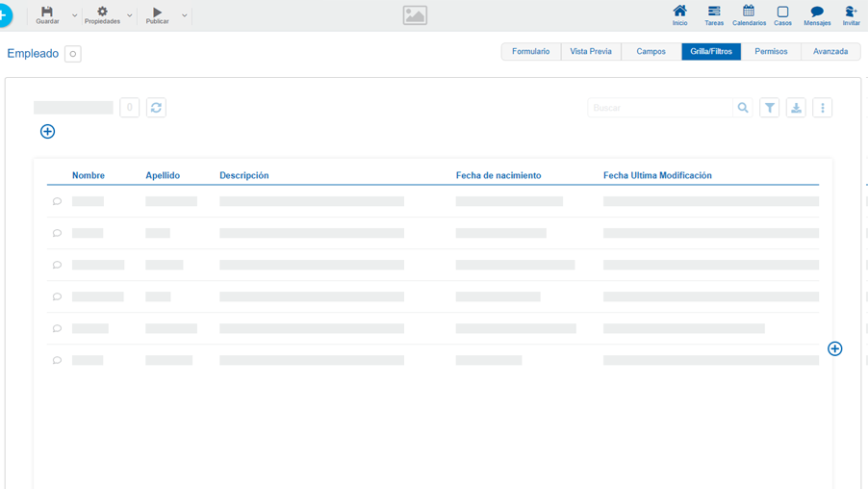Click the plus icon below the grid title

pos(47,131)
